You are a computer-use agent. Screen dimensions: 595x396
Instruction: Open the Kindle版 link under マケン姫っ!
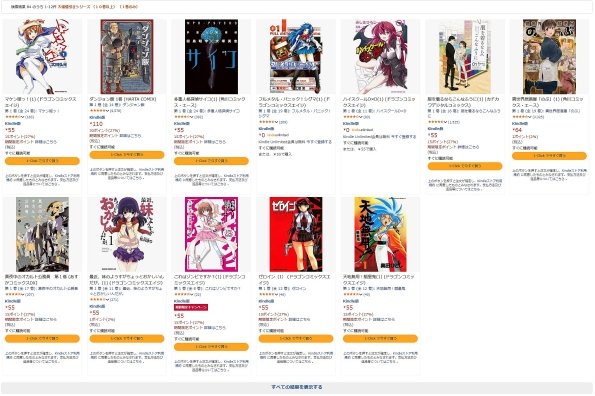point(13,124)
